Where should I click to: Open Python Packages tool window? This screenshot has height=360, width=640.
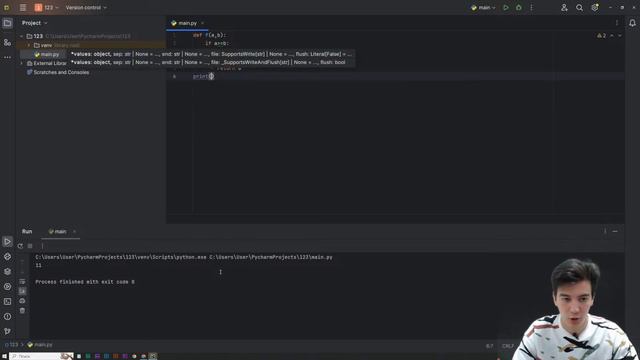point(7,257)
